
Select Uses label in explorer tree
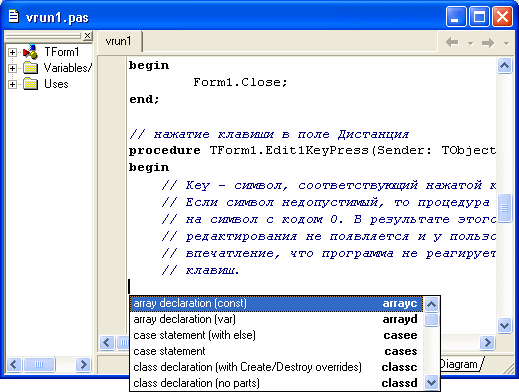tap(56, 84)
